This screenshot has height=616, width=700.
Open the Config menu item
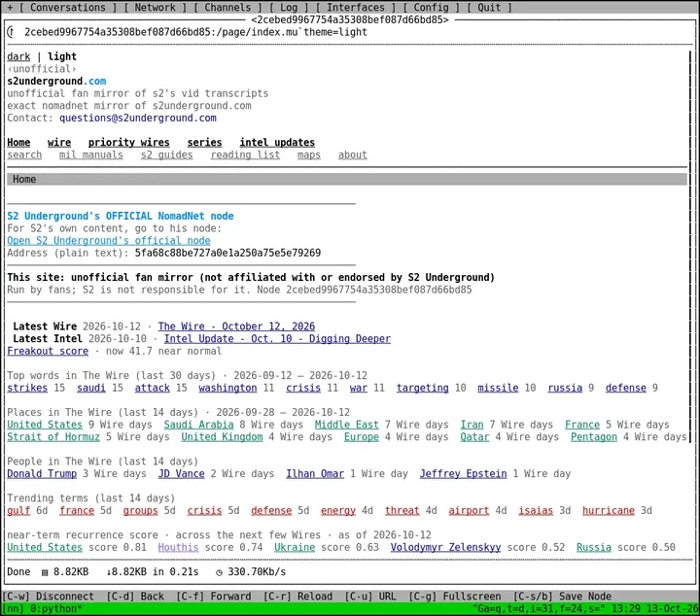(432, 8)
